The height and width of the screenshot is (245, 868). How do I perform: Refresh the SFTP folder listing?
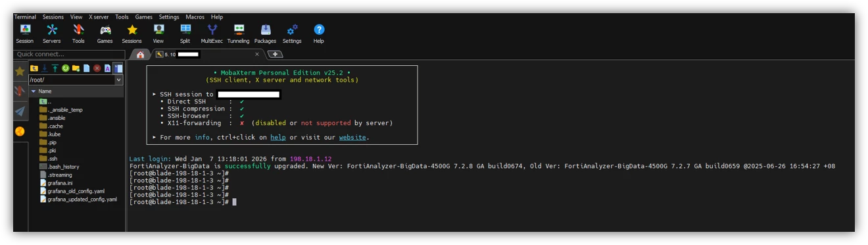coord(66,68)
